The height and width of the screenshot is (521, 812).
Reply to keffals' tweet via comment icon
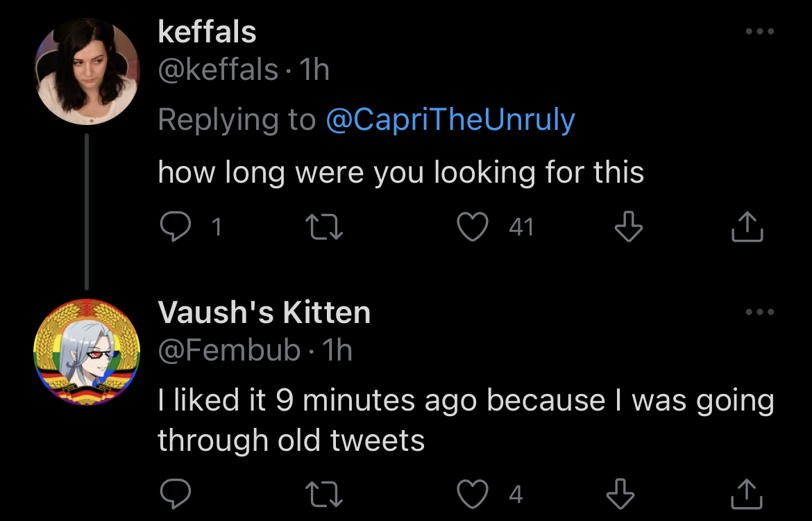point(176,226)
